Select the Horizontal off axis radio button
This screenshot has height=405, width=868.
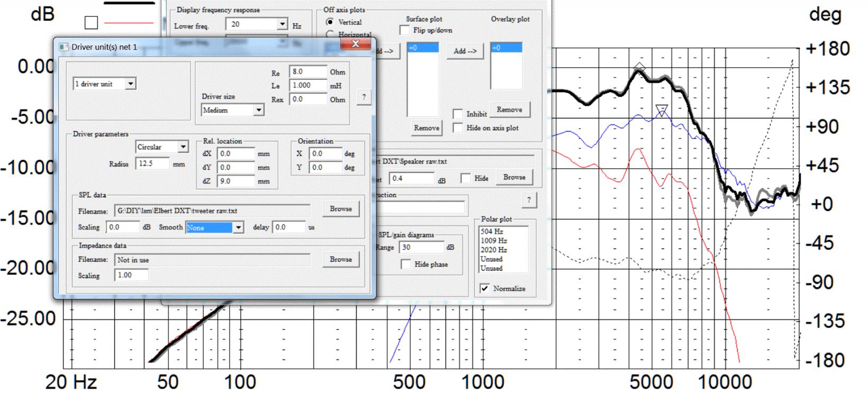tap(330, 34)
